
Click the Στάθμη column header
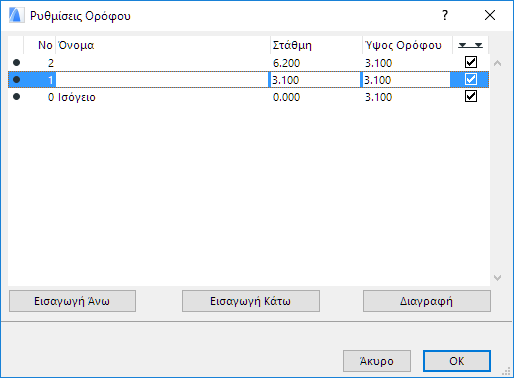pos(316,45)
